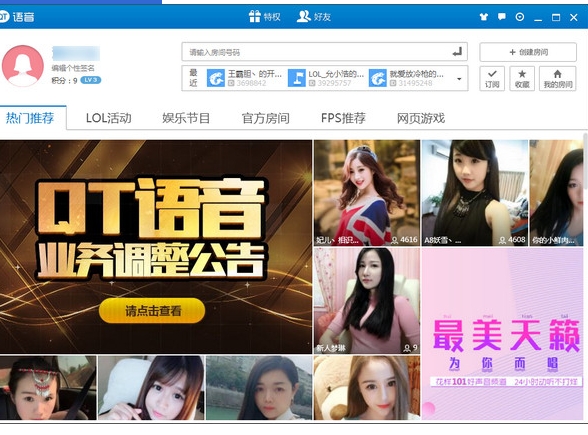Expand the recent rooms dropdown arrow
This screenshot has width=588, height=435.
(459, 79)
